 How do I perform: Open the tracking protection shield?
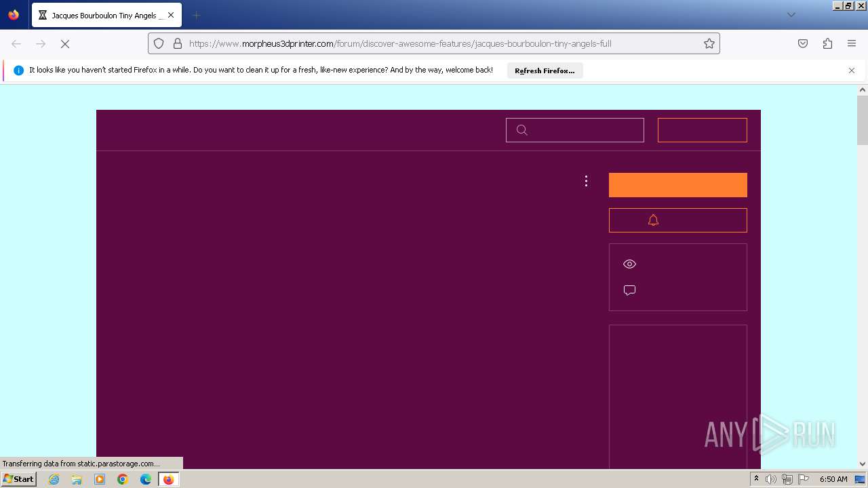point(159,43)
